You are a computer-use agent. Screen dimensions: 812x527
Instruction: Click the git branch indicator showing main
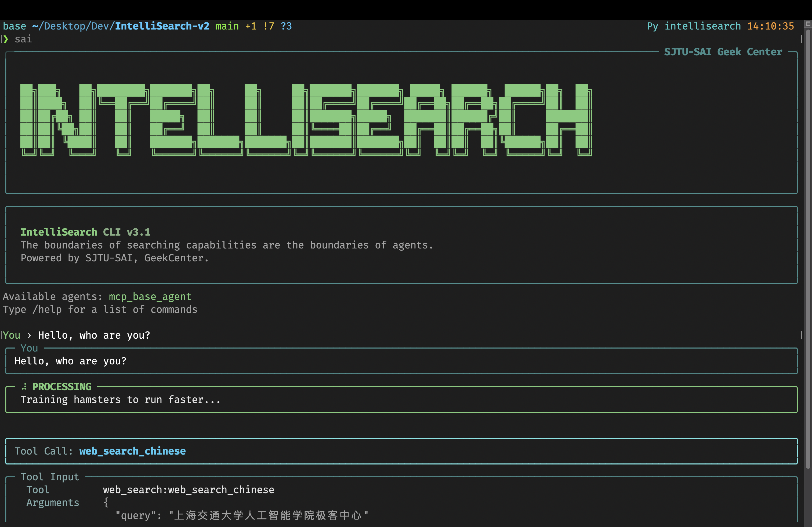(x=227, y=25)
